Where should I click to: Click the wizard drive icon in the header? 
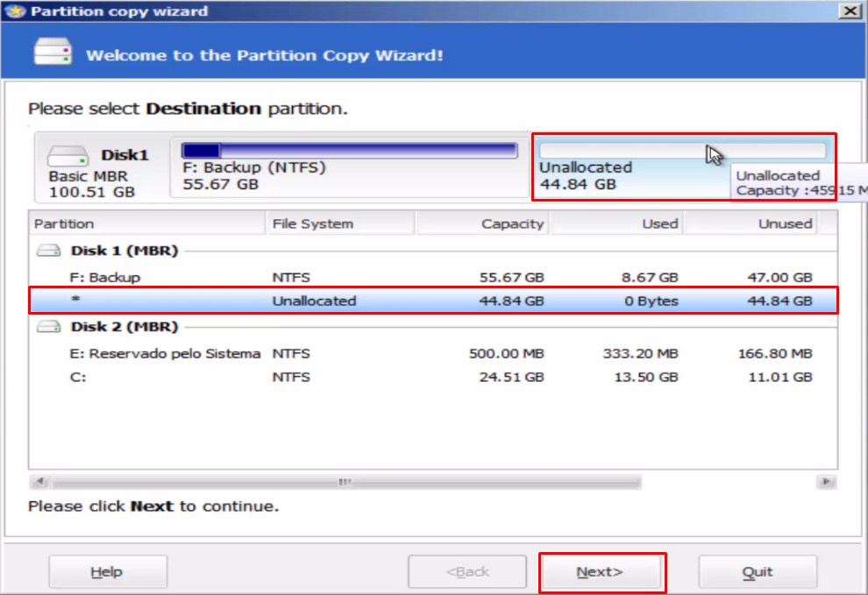point(53,52)
